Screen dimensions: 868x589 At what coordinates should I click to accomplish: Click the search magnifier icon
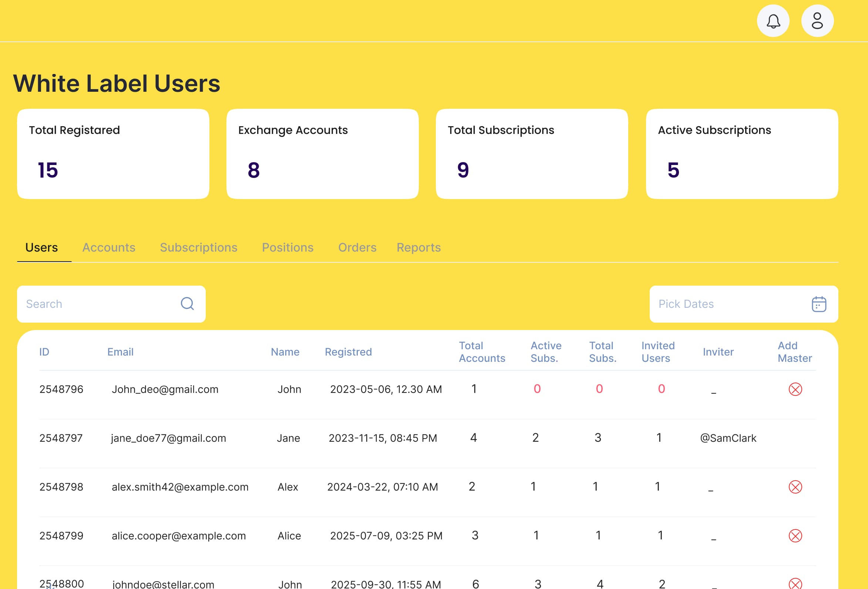[x=187, y=304]
